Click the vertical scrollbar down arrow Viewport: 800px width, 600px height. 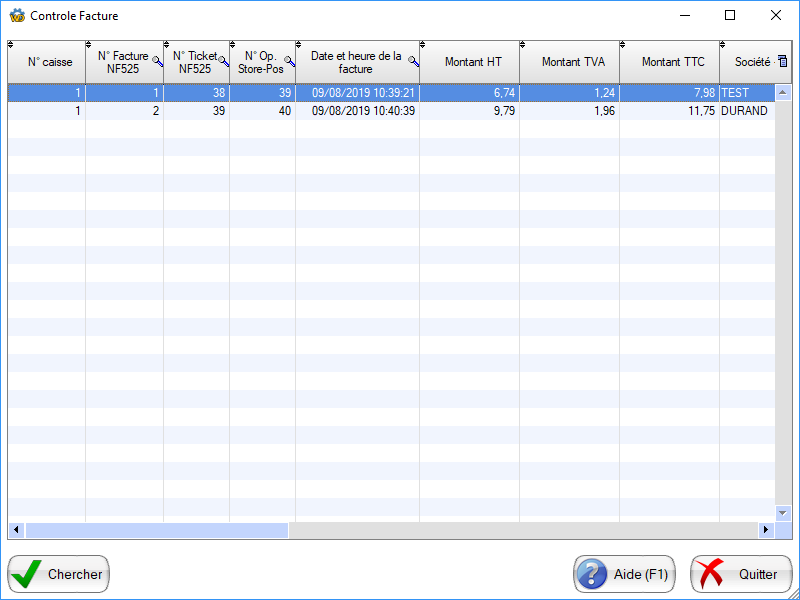coord(784,511)
